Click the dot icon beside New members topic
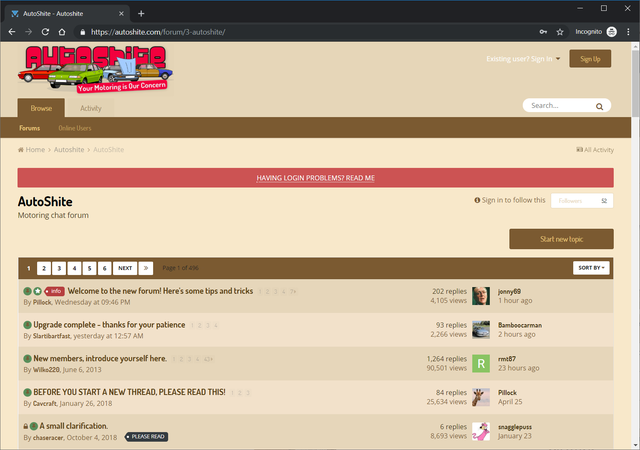Viewport: 640px width, 450px height. (x=27, y=359)
